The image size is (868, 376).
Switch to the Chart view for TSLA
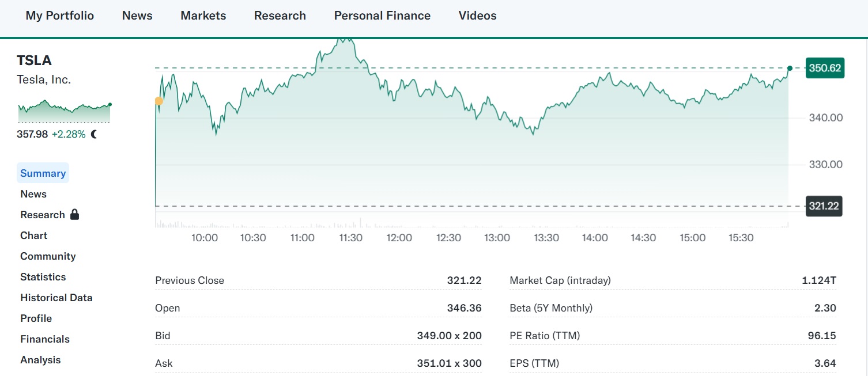[33, 235]
